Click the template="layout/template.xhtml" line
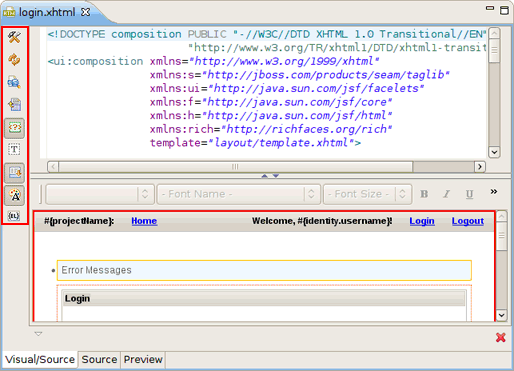 (255, 143)
